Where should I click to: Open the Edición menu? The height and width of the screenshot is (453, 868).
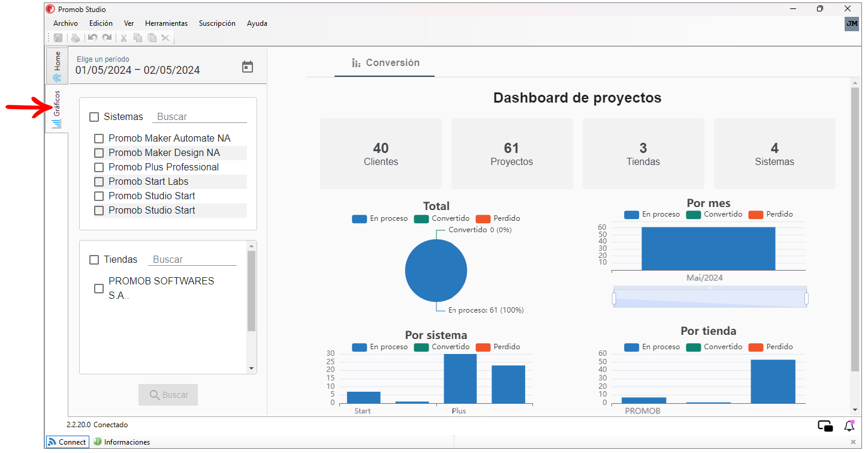101,23
